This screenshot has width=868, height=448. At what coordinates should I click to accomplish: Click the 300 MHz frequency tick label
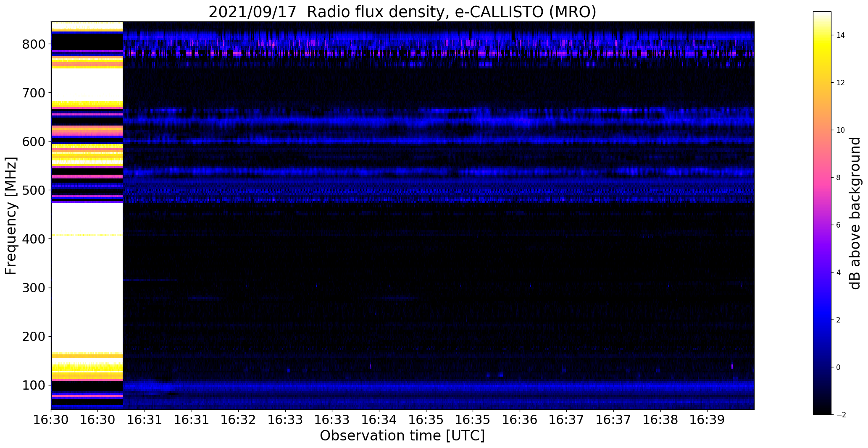(34, 288)
